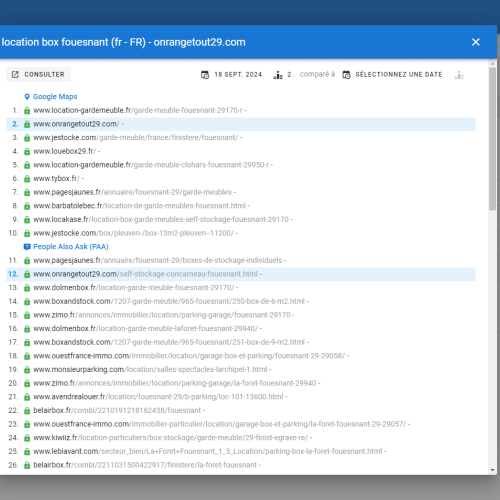Click green padlock on locakase.fr row
The height and width of the screenshot is (500, 500).
pyautogui.click(x=27, y=220)
